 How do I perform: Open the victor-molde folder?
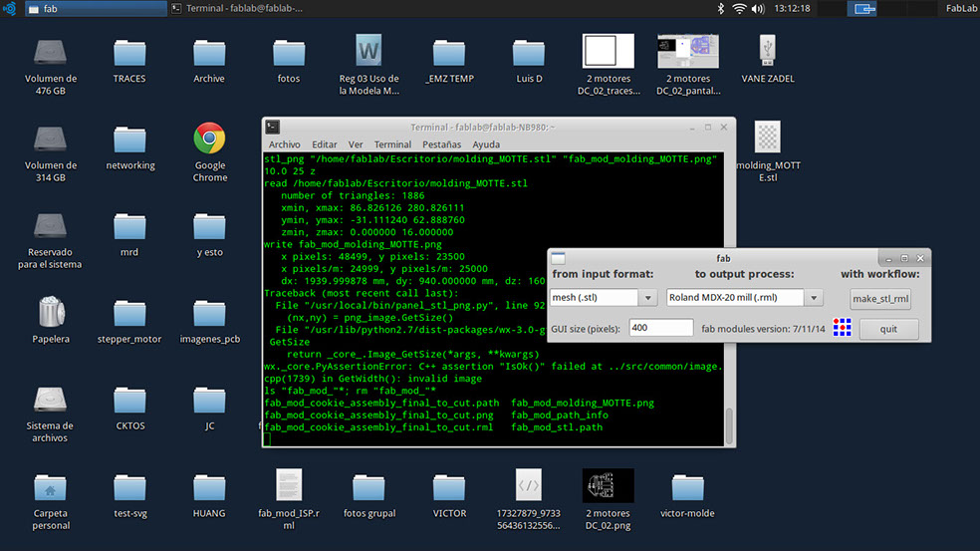[x=687, y=488]
